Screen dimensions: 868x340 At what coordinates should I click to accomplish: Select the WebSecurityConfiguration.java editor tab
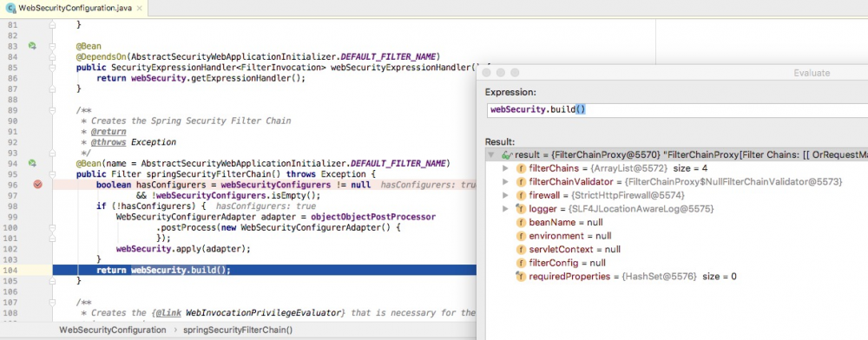pos(74,9)
